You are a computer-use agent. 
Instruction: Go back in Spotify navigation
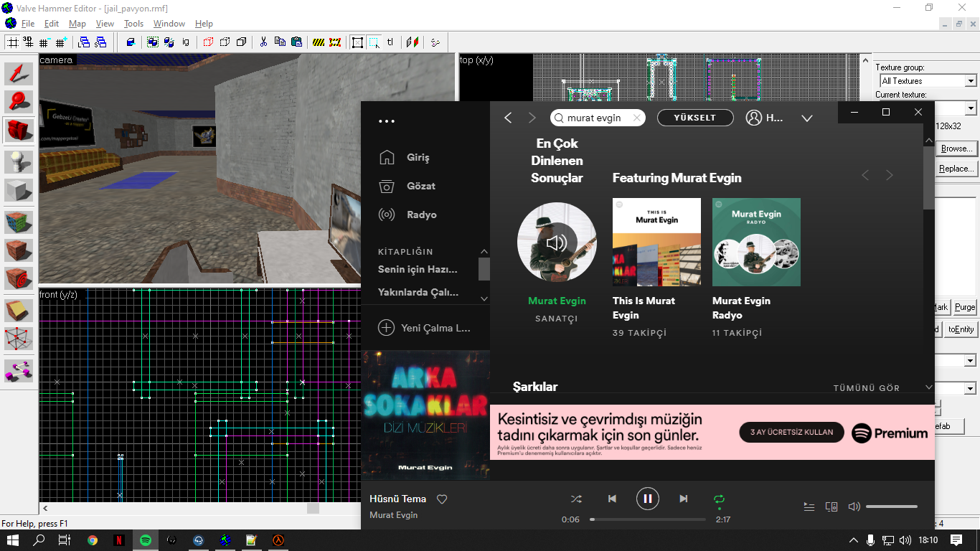(x=508, y=118)
